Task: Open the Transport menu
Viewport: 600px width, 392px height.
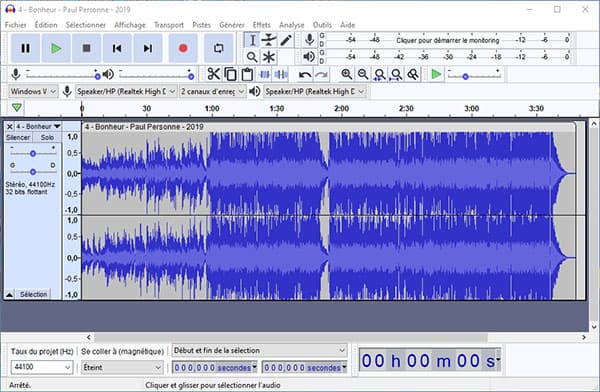Action: [169, 25]
